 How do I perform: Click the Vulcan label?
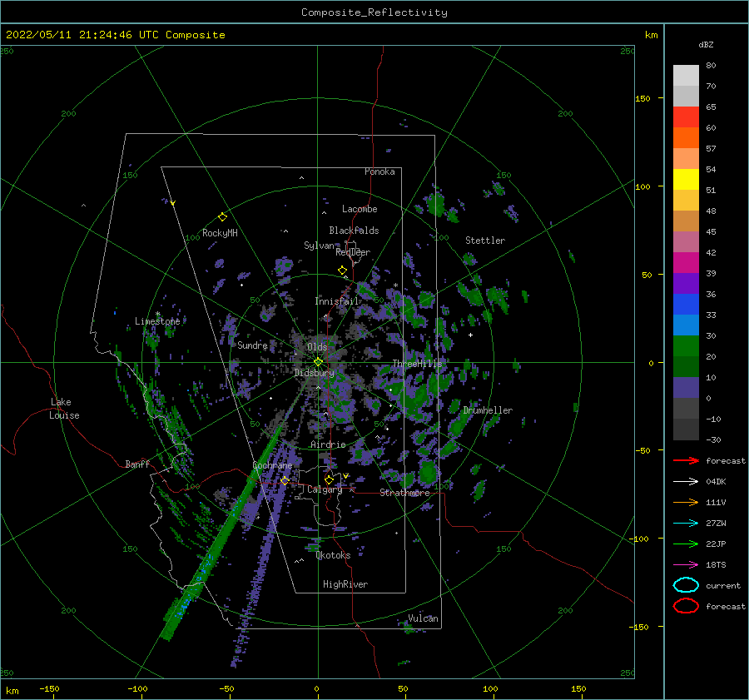tap(423, 618)
